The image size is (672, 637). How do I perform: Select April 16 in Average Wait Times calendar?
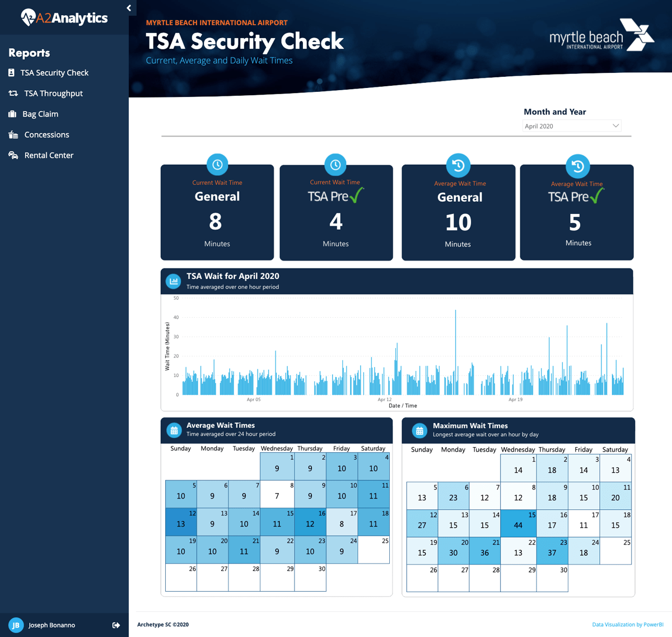[310, 522]
